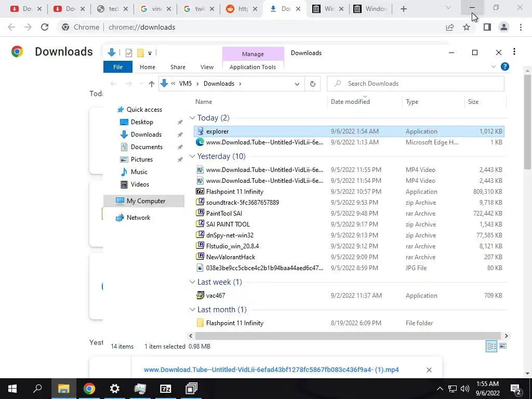Bookmark this page with the star icon

[x=467, y=27]
